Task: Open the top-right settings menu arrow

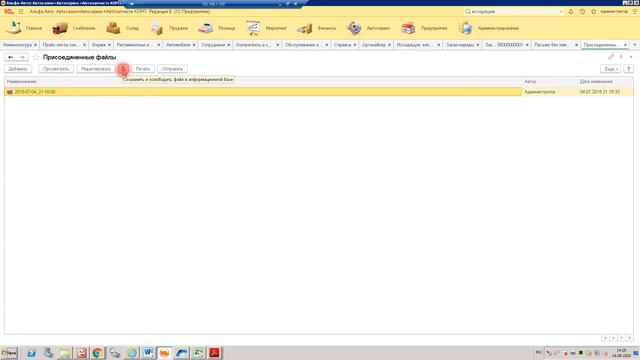Action: pyautogui.click(x=635, y=11)
